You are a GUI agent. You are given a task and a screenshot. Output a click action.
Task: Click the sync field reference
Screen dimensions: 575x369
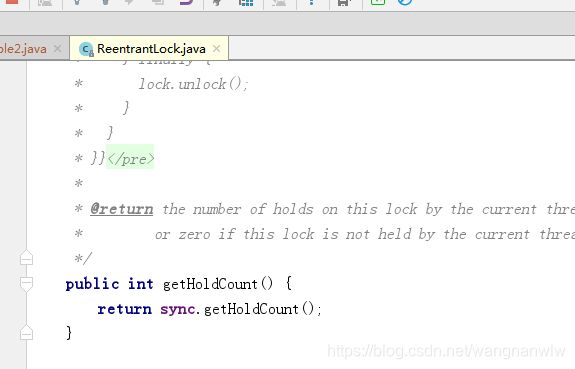click(x=178, y=309)
